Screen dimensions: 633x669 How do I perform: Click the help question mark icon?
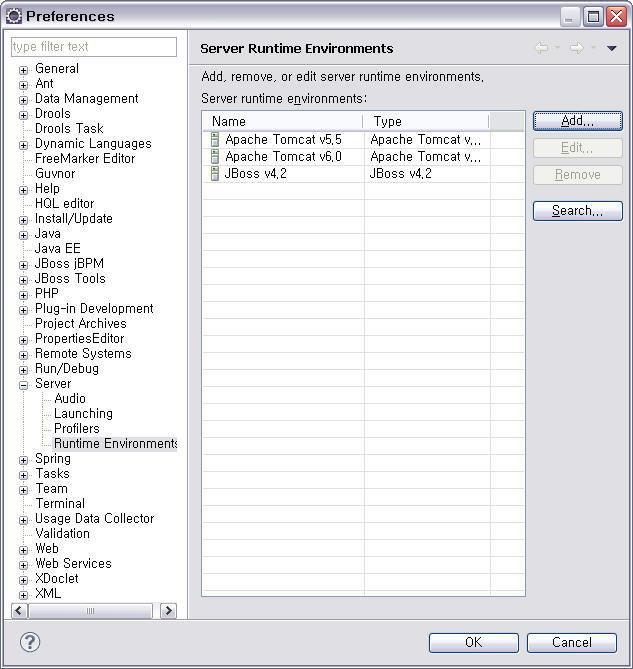point(30,642)
